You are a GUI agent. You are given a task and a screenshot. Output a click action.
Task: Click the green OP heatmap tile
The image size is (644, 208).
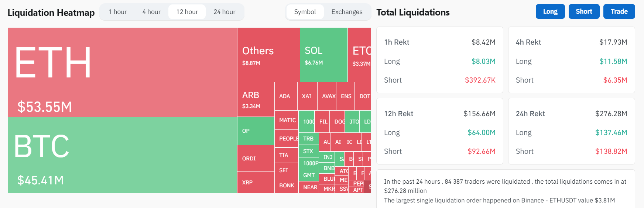click(x=256, y=131)
